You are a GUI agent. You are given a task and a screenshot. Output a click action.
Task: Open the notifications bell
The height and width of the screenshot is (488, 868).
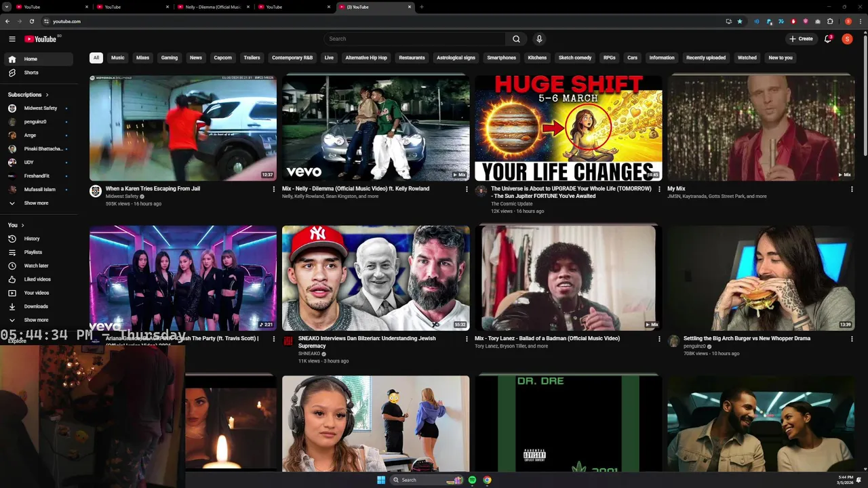coord(828,39)
